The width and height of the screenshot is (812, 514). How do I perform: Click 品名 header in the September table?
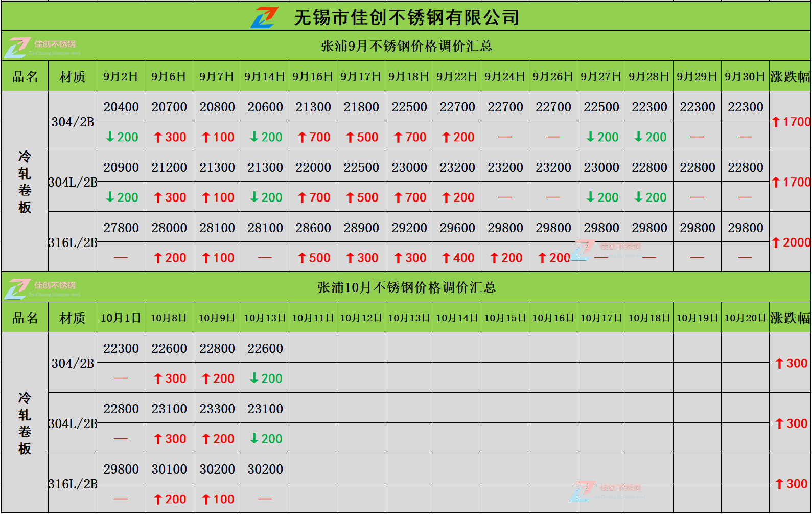click(25, 76)
